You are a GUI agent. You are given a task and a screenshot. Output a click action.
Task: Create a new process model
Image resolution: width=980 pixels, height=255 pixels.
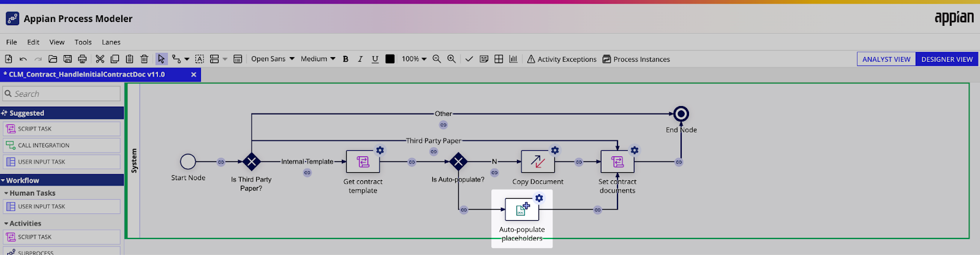9,59
